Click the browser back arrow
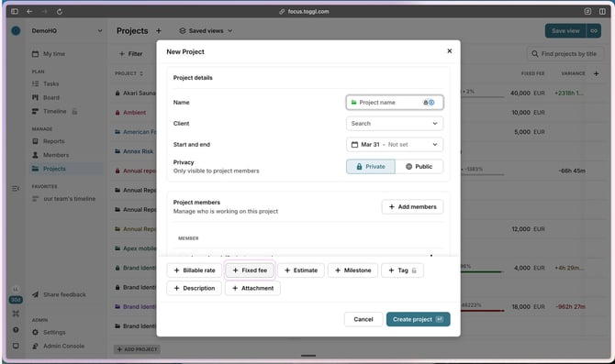Screen dimensions: 615x364 coord(29,11)
